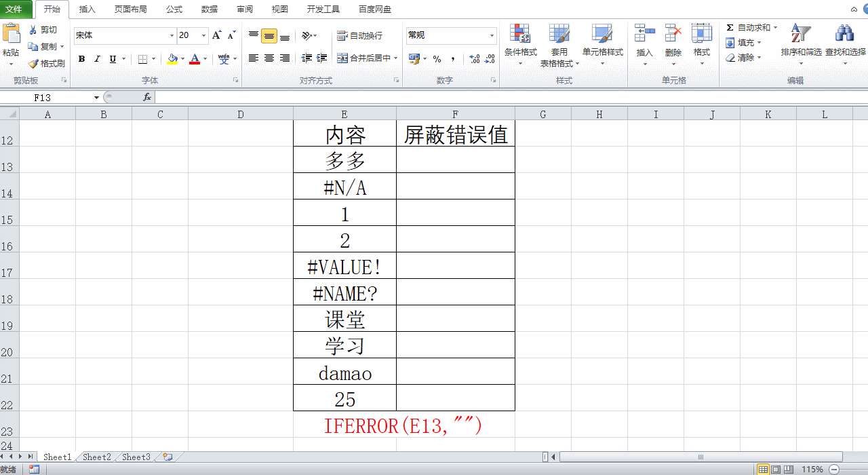Click the Decrease Indent icon
This screenshot has width=868, height=475.
pos(307,58)
